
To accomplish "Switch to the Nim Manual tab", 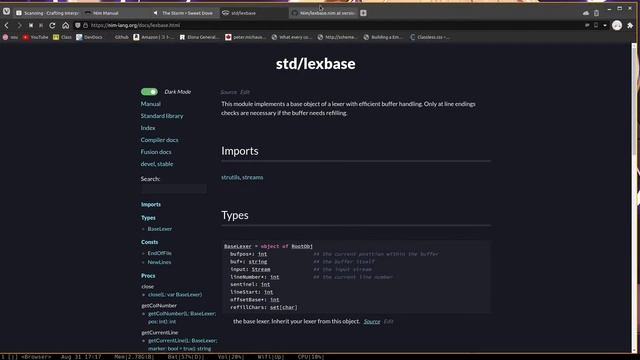I will 116,13.
